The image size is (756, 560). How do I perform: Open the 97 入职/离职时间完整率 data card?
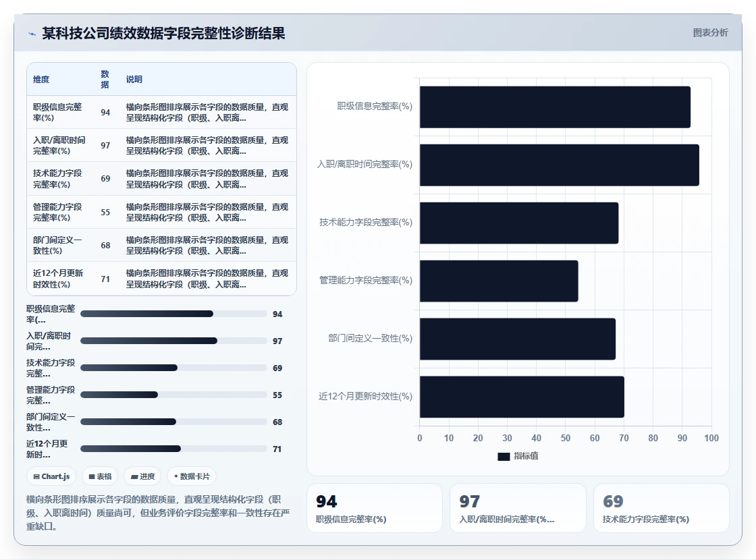coord(518,508)
